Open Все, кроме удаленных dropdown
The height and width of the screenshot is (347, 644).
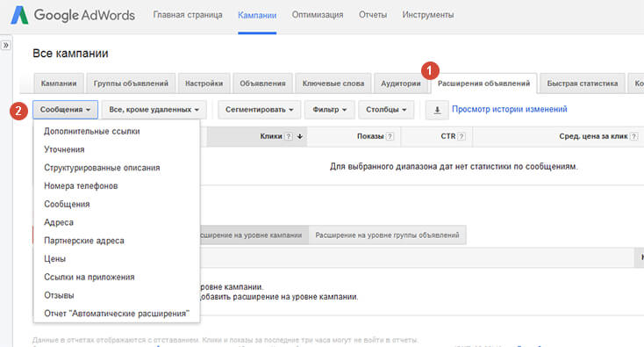pyautogui.click(x=154, y=110)
